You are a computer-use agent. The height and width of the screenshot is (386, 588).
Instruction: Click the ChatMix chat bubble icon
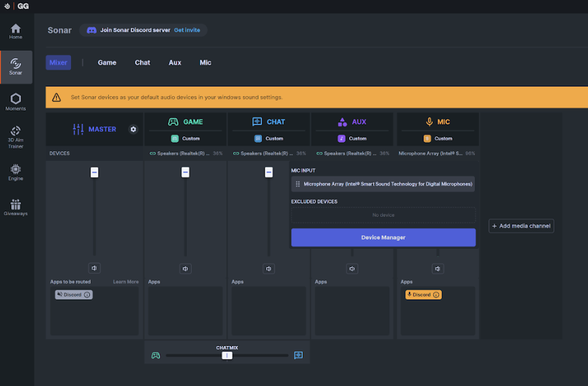[299, 355]
